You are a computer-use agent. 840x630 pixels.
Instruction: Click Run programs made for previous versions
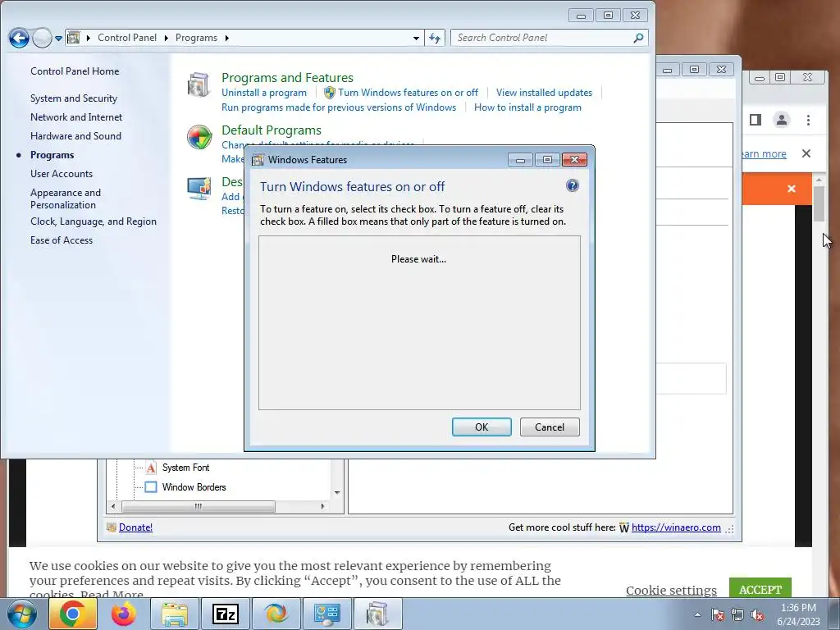point(339,107)
